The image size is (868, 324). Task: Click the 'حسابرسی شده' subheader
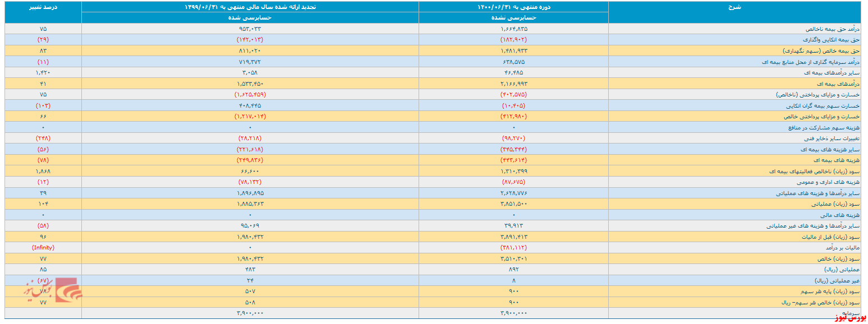pyautogui.click(x=250, y=17)
